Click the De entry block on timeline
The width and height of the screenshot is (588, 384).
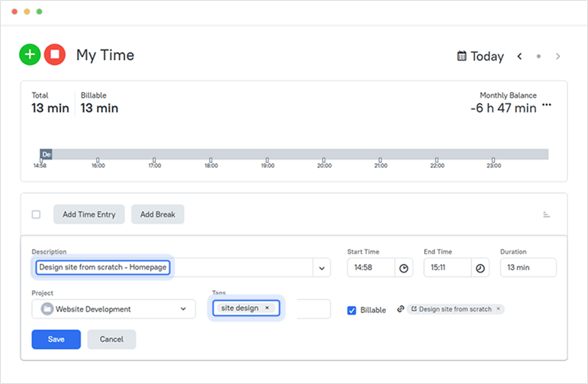(x=46, y=154)
